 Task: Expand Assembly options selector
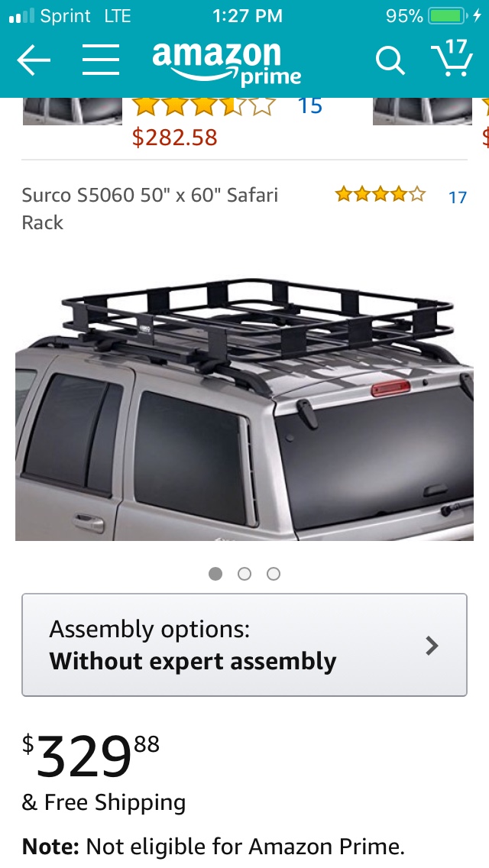click(x=244, y=645)
